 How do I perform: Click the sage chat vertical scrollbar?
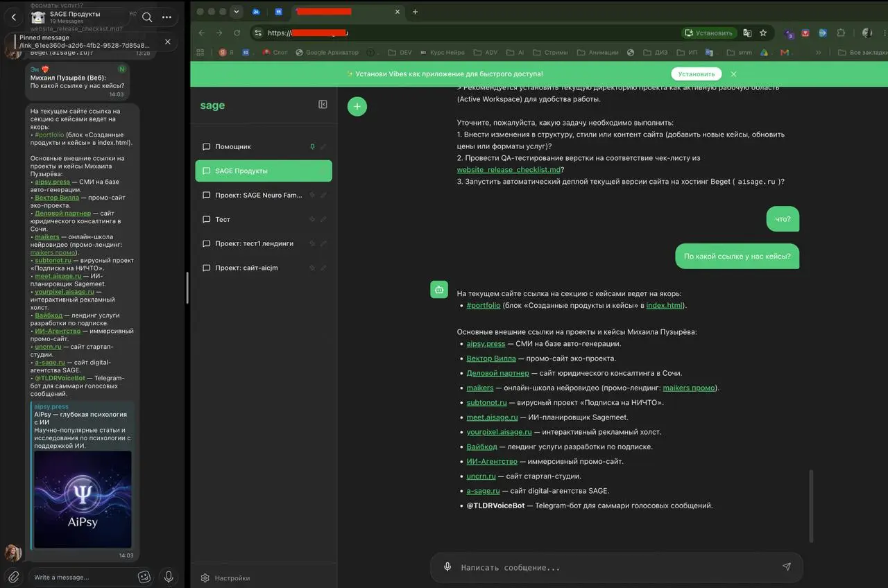click(x=811, y=506)
